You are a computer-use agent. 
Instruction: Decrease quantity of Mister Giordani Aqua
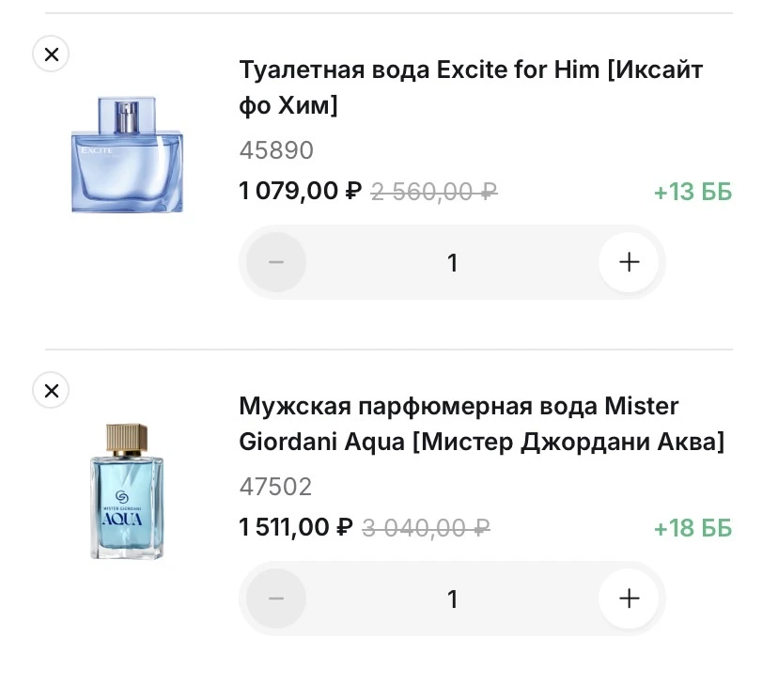point(276,599)
